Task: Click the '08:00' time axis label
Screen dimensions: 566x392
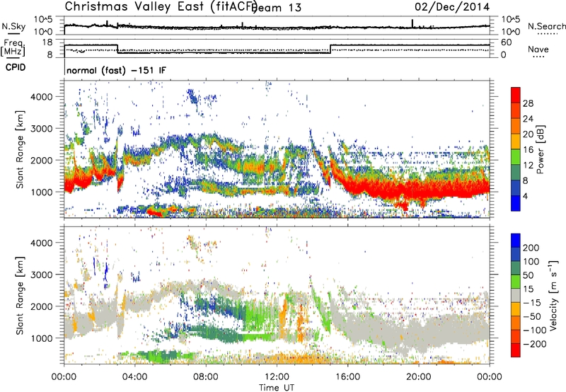Action: click(x=206, y=377)
